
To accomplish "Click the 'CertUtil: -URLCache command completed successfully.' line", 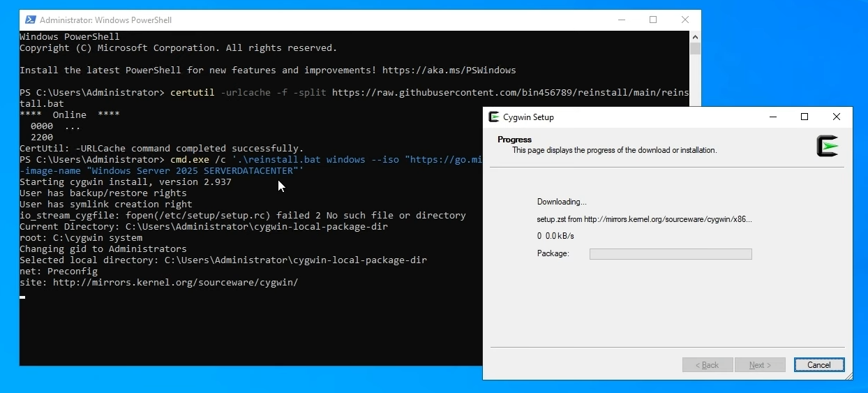I will pos(162,148).
